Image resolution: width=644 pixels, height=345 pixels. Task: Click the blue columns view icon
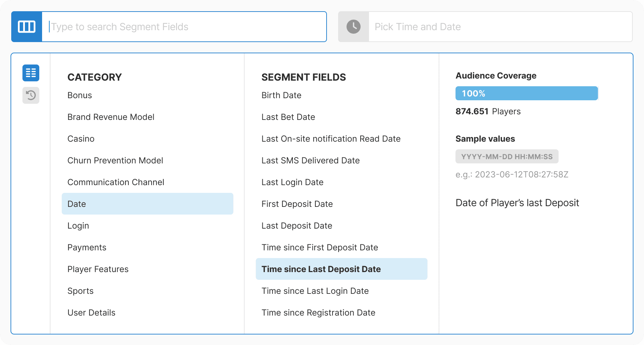pyautogui.click(x=27, y=26)
